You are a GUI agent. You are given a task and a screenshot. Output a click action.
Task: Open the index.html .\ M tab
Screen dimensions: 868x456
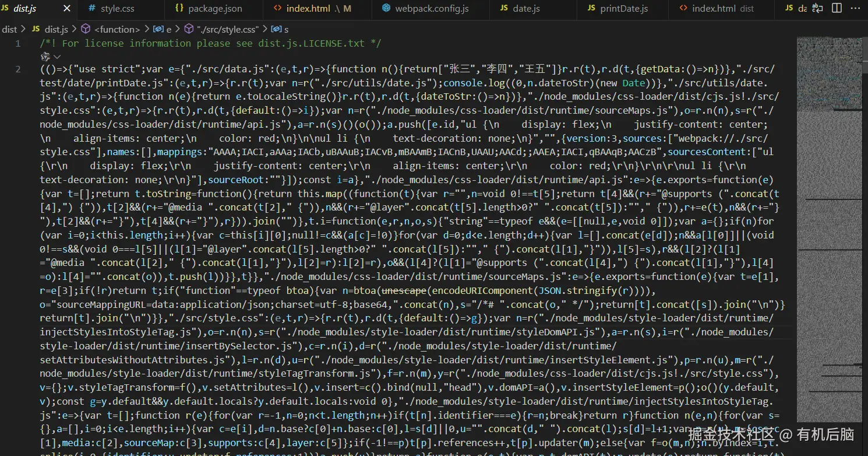coord(317,9)
